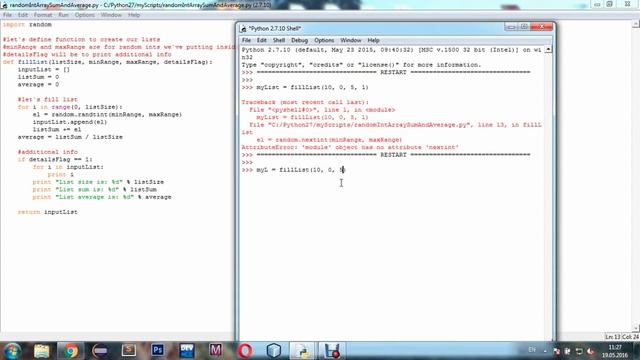The width and height of the screenshot is (640, 360).
Task: Click the Python Shell window title icon
Action: pyautogui.click(x=244, y=29)
